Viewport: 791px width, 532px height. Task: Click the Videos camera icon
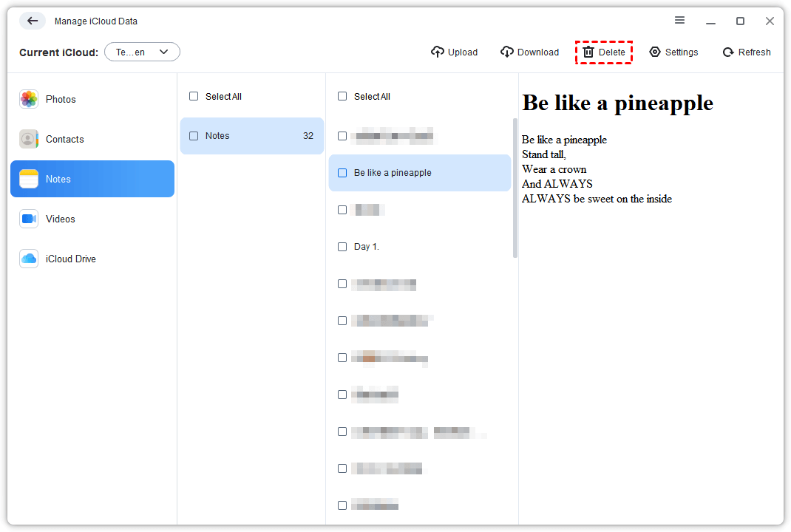point(29,219)
